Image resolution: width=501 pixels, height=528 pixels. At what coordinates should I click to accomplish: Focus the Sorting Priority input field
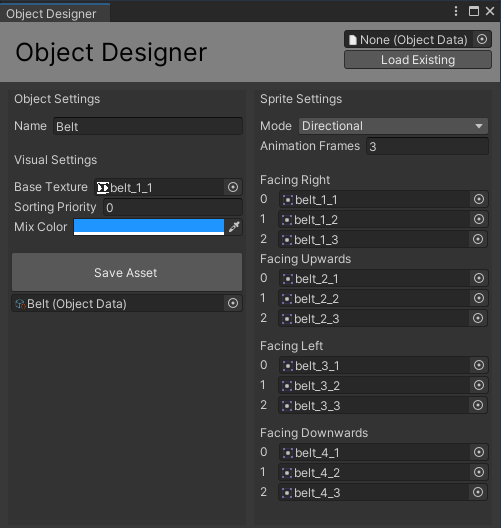(172, 207)
